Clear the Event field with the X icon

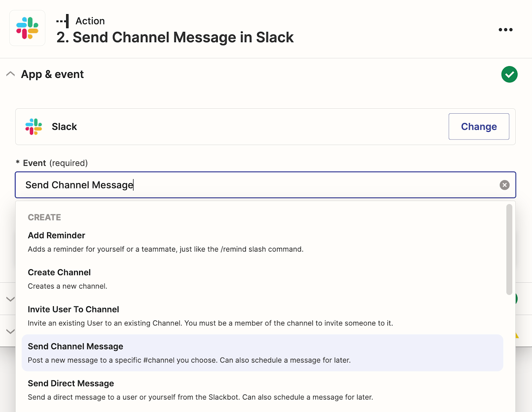[504, 185]
